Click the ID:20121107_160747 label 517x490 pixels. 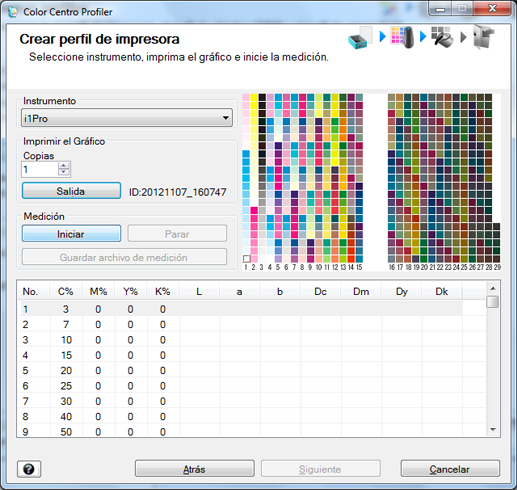178,192
